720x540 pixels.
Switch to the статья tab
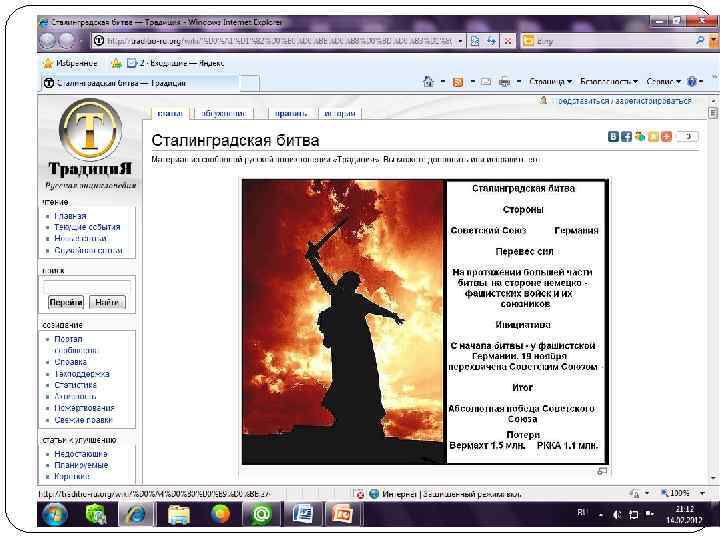[x=170, y=113]
